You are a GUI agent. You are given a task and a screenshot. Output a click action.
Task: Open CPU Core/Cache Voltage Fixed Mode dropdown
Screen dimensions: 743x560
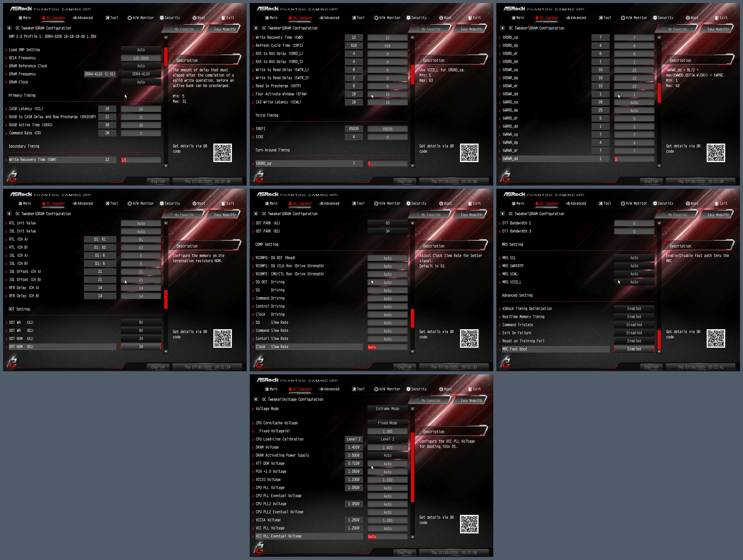pyautogui.click(x=387, y=423)
